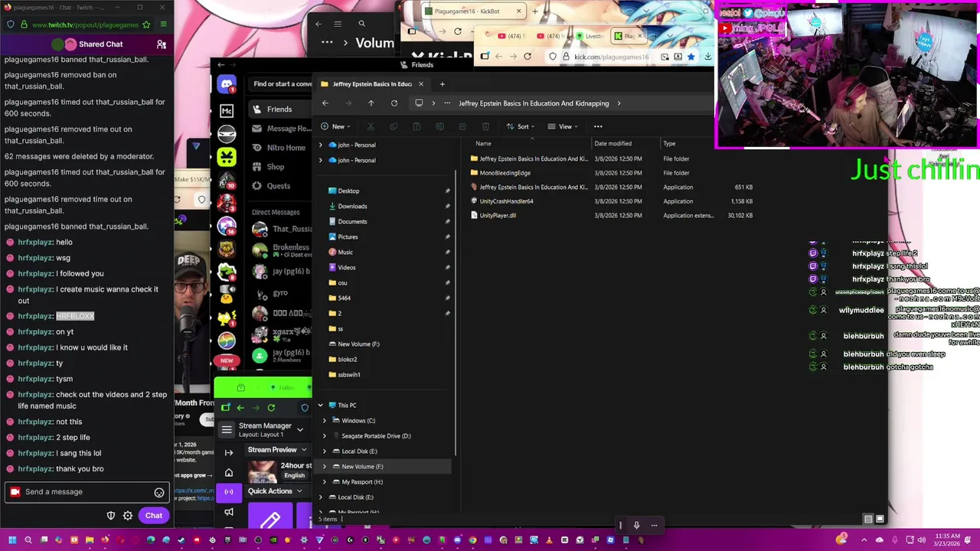Open Firefox from the taskbar
Viewport: 980px width, 551px height.
[105, 540]
